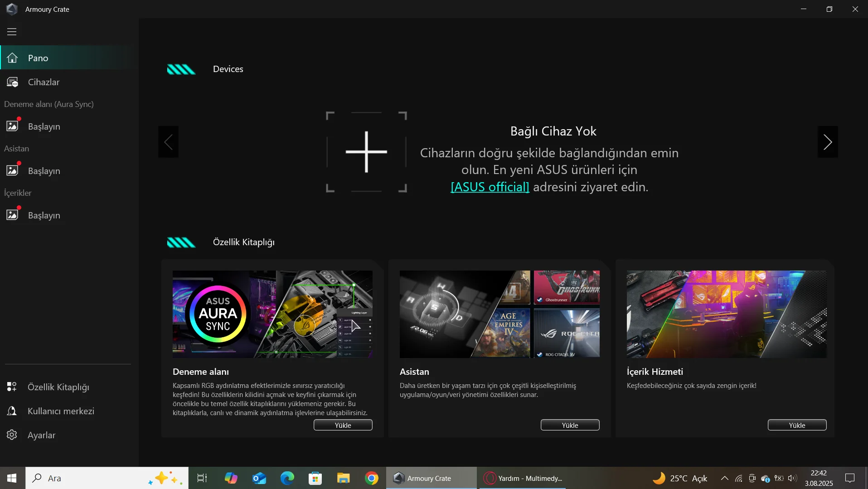Switch to Opera Yardım window on taskbar
This screenshot has height=489, width=868.
point(523,478)
